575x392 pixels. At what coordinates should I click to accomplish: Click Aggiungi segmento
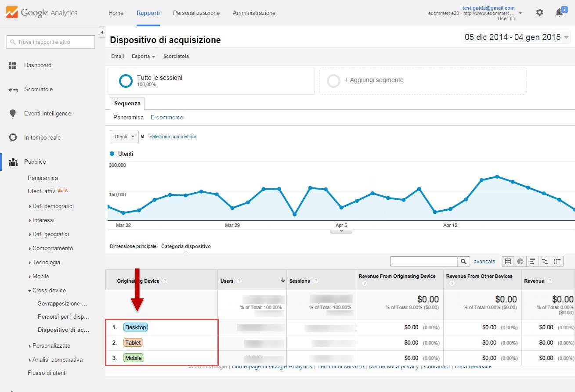point(374,80)
